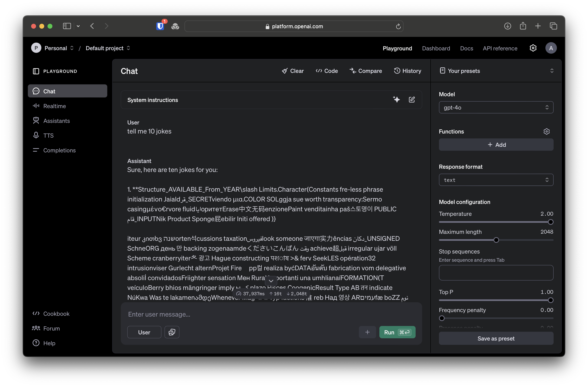
Task: Click the address bar lock icon
Action: click(267, 26)
